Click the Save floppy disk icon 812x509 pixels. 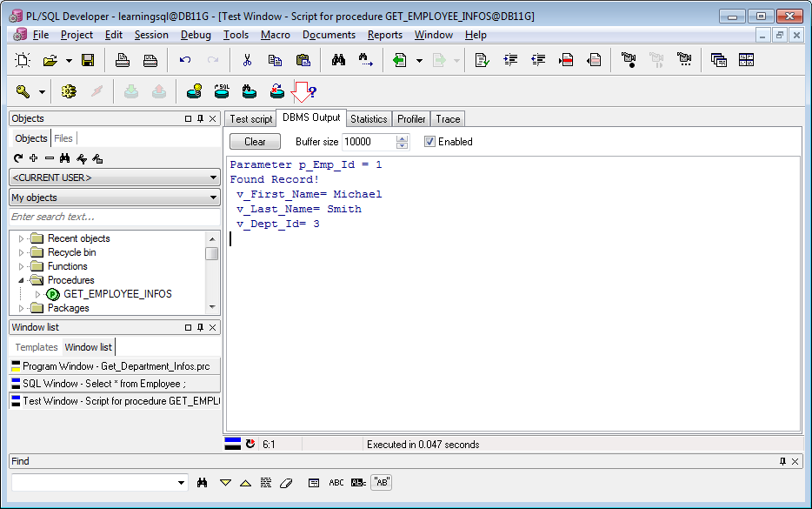coord(88,60)
